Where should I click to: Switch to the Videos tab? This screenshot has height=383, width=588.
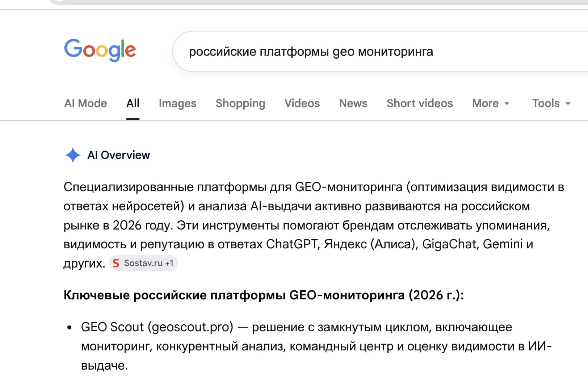pos(302,104)
